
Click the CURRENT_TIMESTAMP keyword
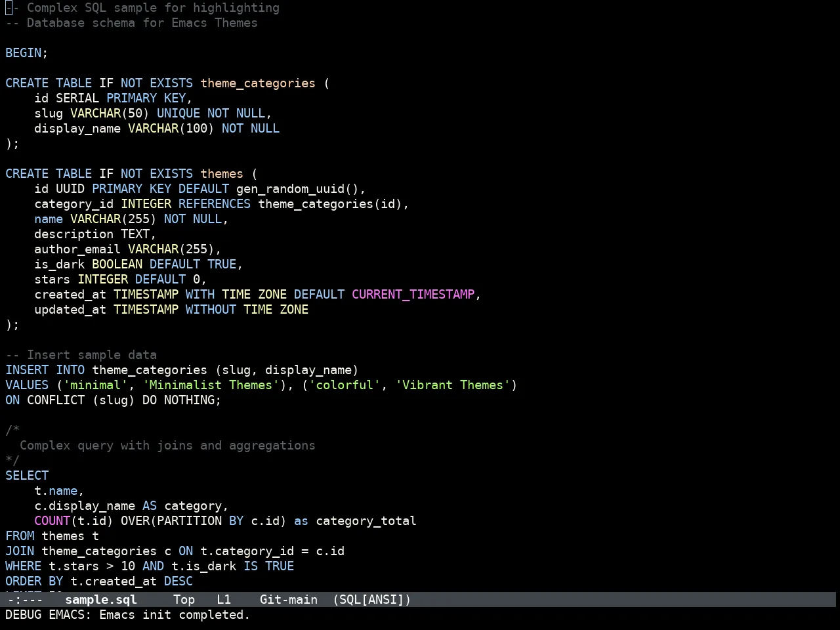pos(413,295)
